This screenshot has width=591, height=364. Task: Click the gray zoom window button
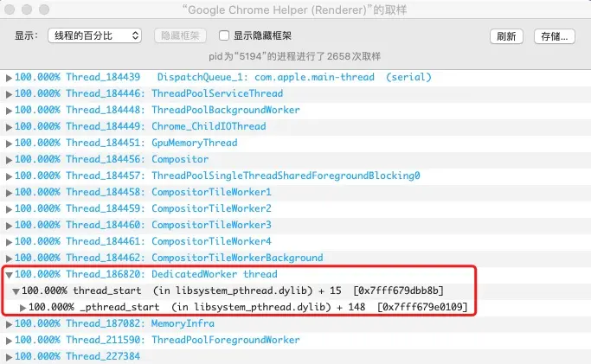tap(44, 10)
